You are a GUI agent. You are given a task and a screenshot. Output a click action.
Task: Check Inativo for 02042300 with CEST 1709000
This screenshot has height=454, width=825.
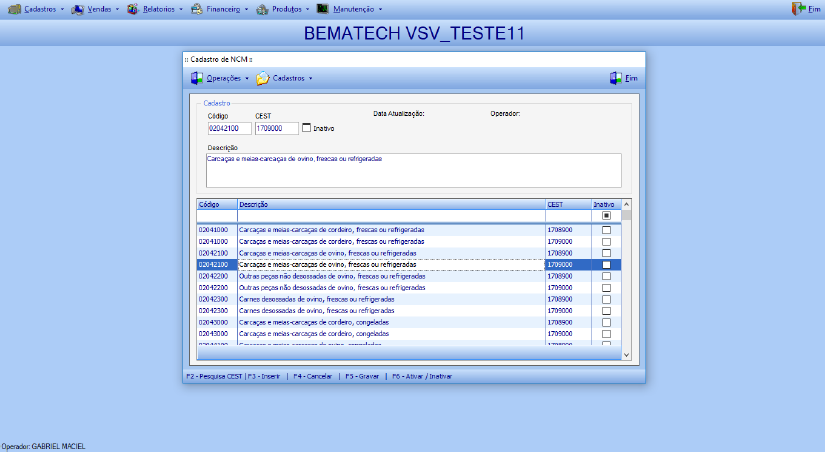point(606,311)
